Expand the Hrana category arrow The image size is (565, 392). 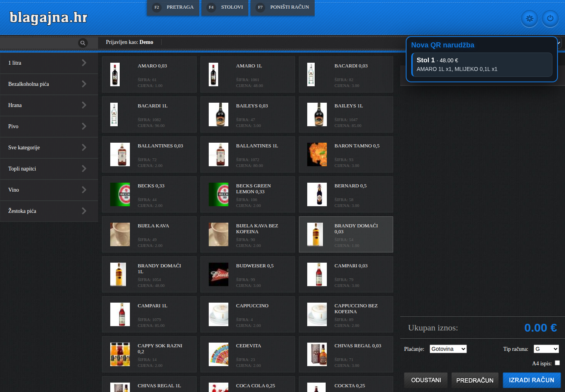[84, 105]
